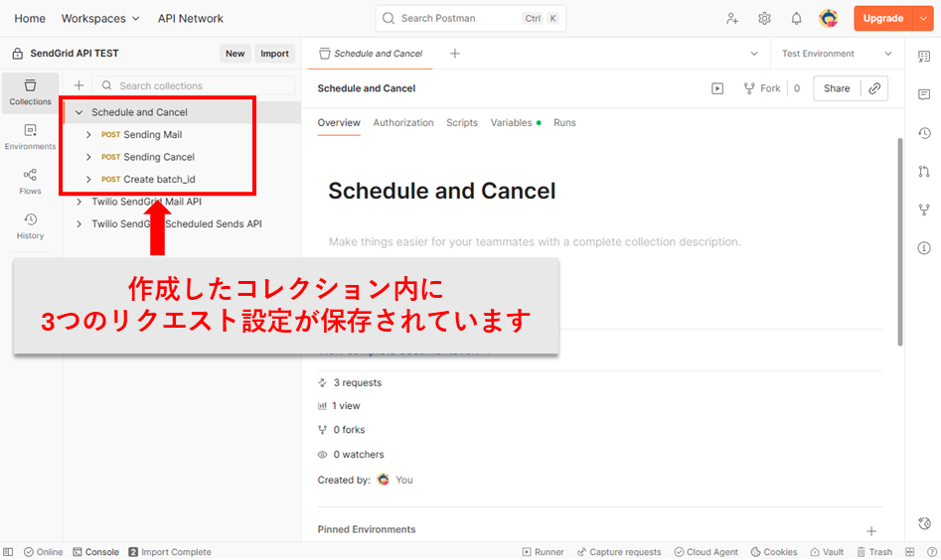Click the Search collections field

(193, 85)
